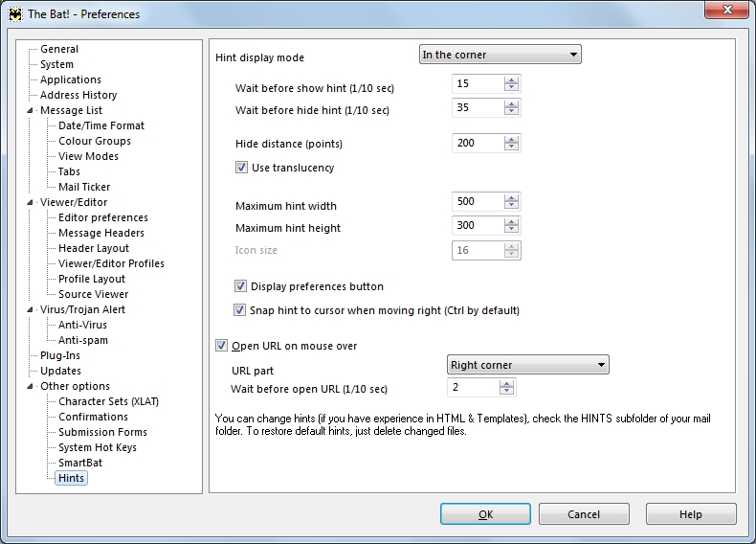Disable Open URL on mouse over
The height and width of the screenshot is (544, 756).
pyautogui.click(x=222, y=346)
